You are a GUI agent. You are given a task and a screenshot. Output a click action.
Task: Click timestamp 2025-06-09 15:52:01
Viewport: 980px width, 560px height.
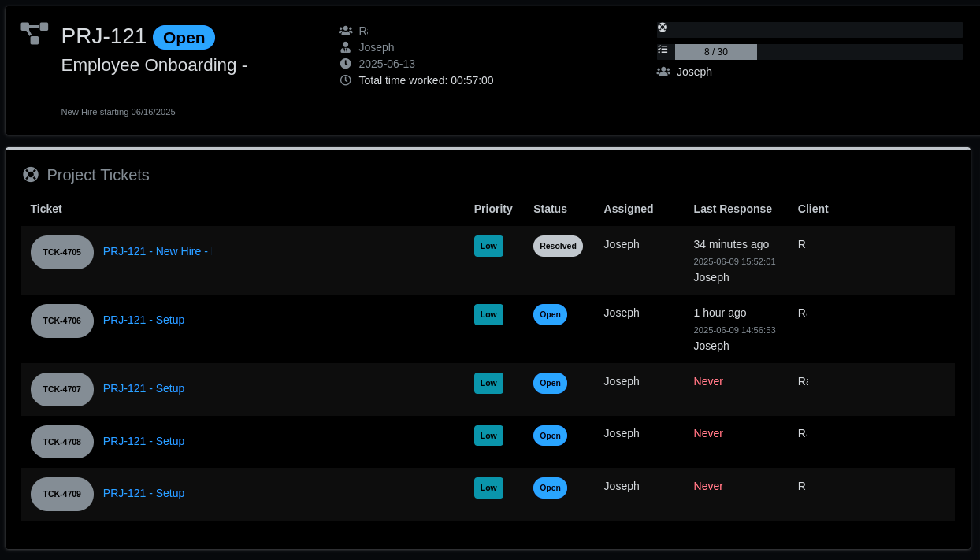point(734,261)
